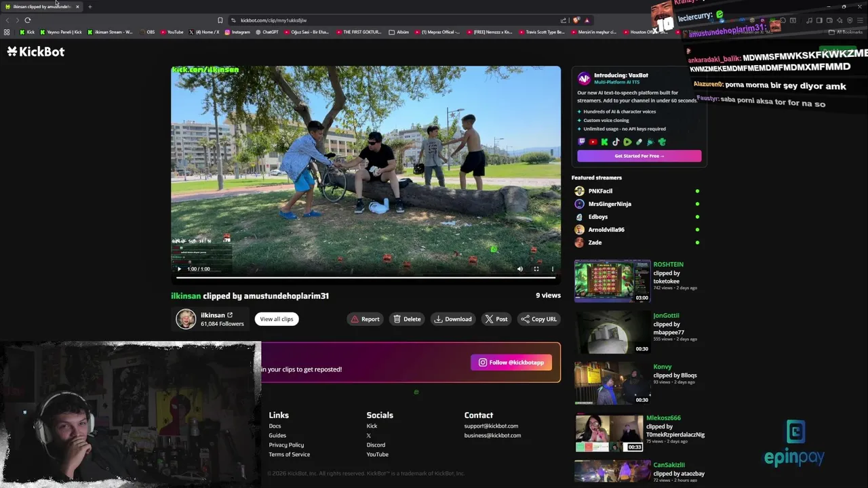Open Brave Rewards triangle icon

tap(587, 20)
